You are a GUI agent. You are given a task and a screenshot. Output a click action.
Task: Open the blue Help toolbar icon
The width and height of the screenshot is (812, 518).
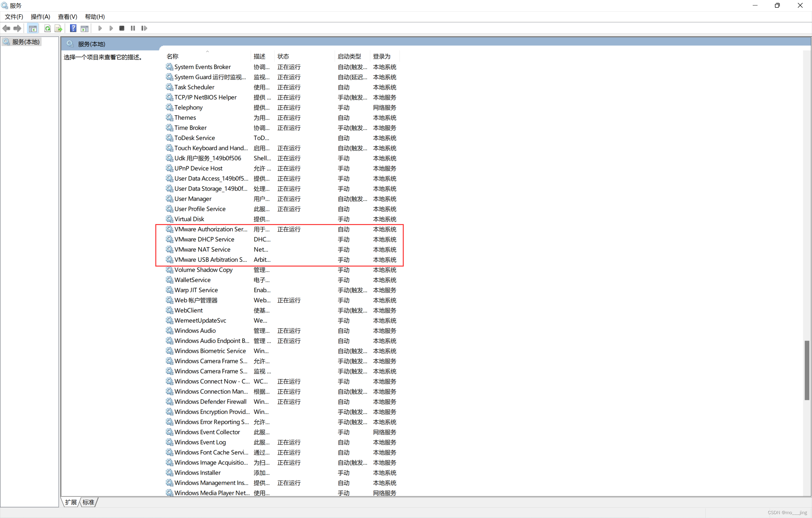pyautogui.click(x=73, y=28)
